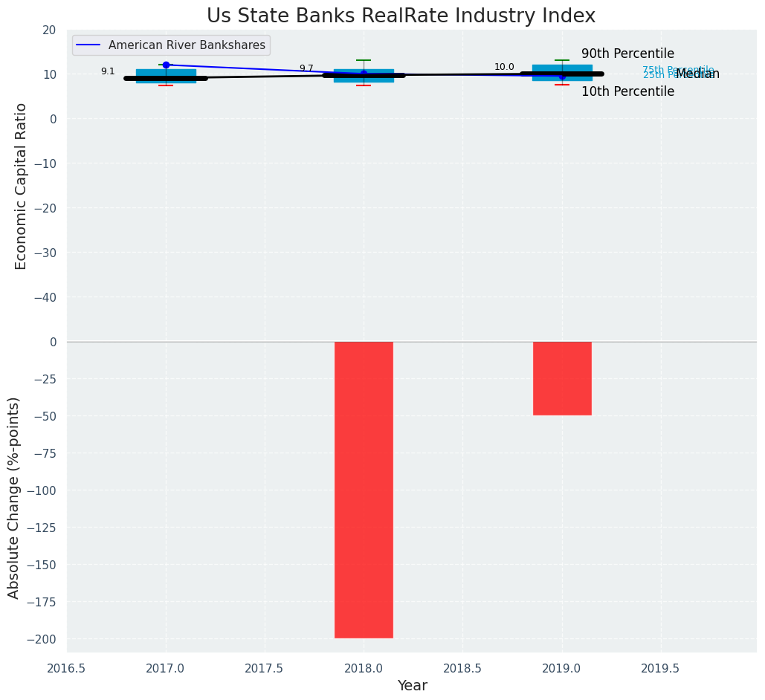Click the blue data point at 2019

pyautogui.click(x=562, y=76)
